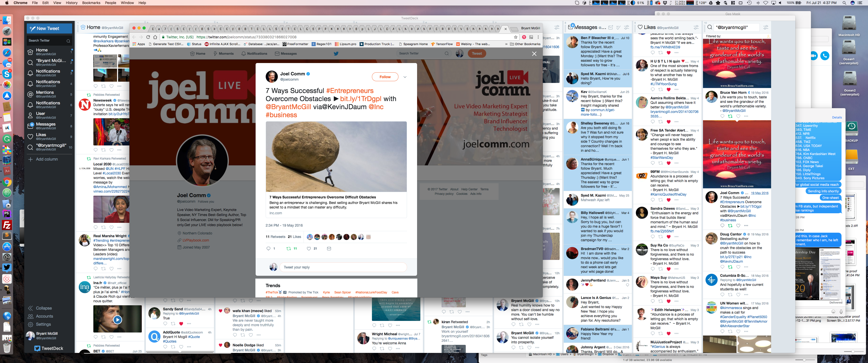Go to Twitter Home in the Chrome page
The image size is (868, 363).
(198, 53)
